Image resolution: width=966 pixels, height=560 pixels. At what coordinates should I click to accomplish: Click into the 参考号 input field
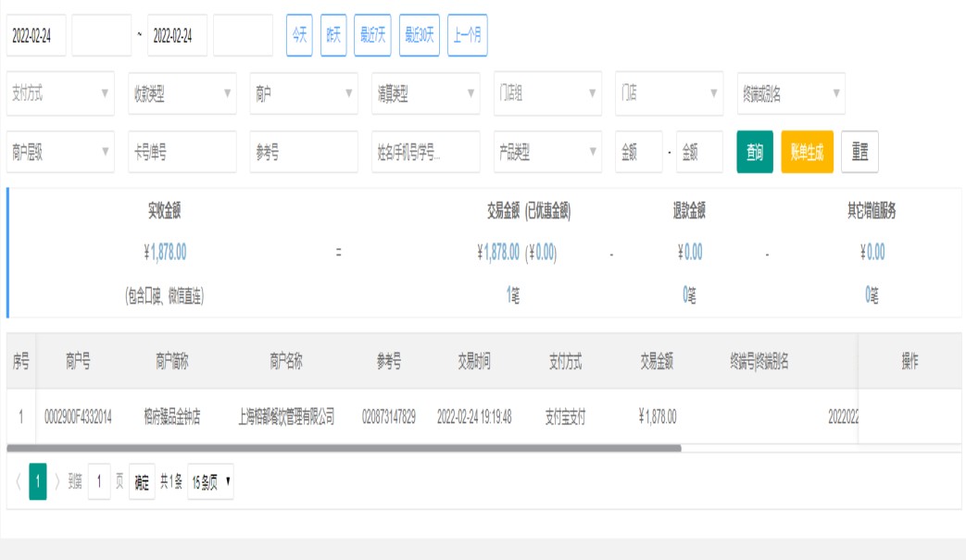click(304, 152)
